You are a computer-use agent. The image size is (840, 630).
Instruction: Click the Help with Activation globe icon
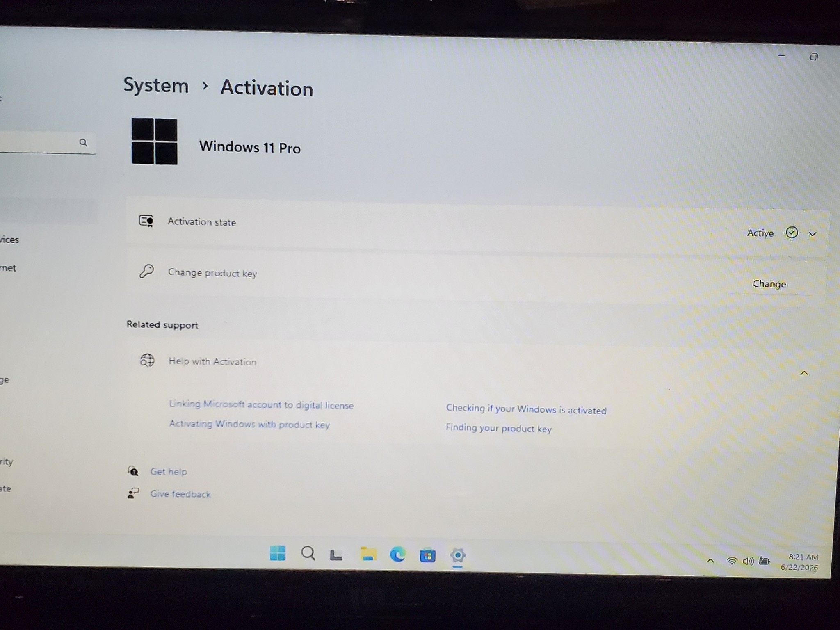[x=147, y=360]
